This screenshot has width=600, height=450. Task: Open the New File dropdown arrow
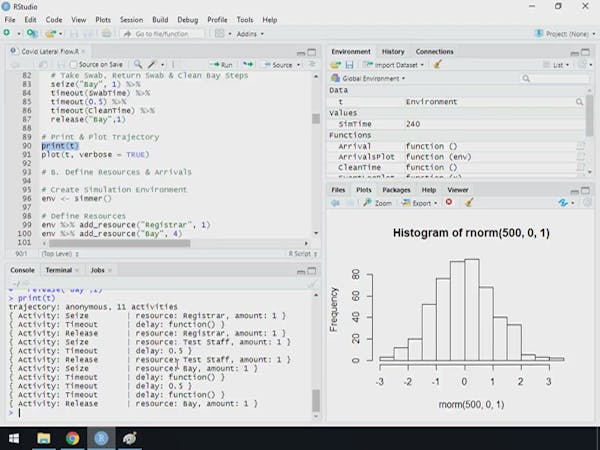(19, 34)
